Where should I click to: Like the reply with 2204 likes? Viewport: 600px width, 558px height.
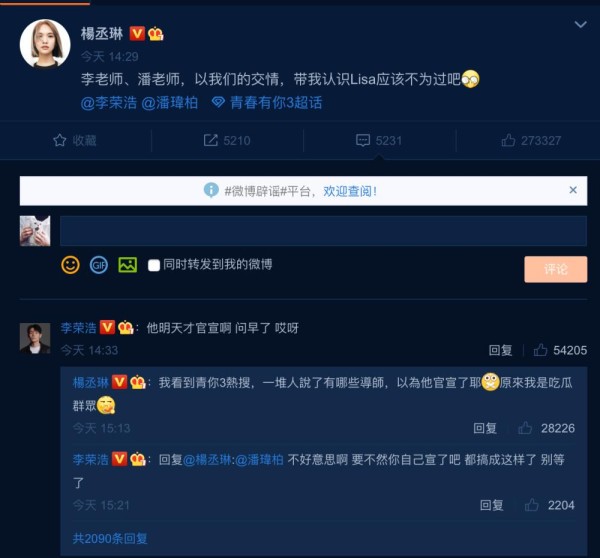[532, 505]
